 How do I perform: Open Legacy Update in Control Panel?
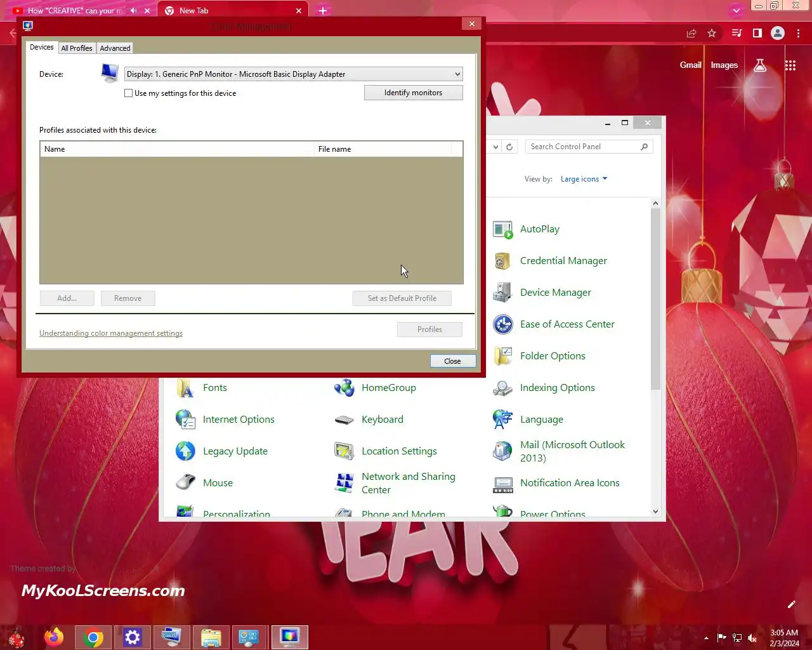222,451
